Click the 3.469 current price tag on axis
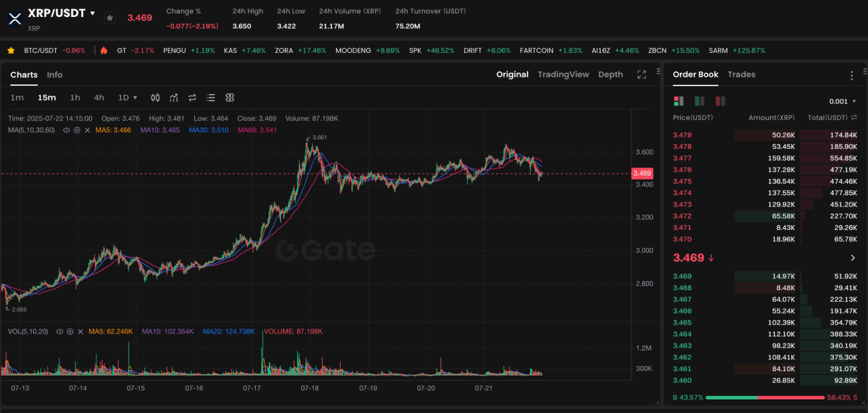Viewport: 868px width, 413px height. (642, 173)
